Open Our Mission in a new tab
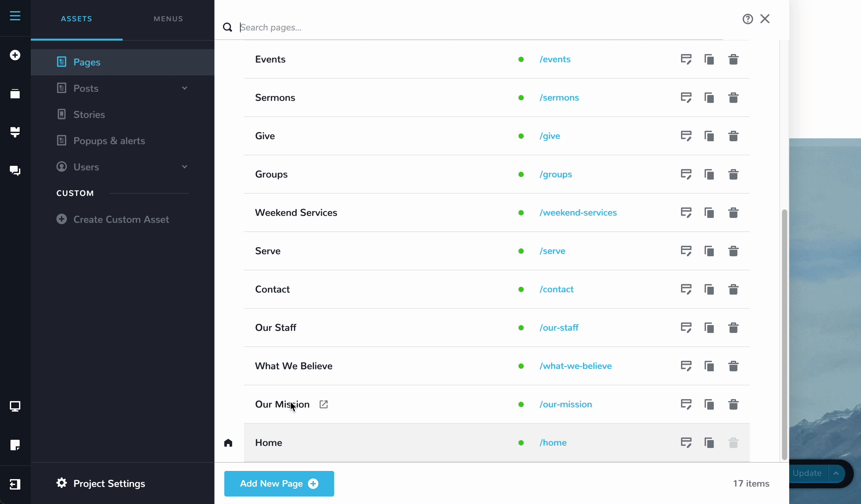Screen dimensions: 861x504 [x=323, y=404]
